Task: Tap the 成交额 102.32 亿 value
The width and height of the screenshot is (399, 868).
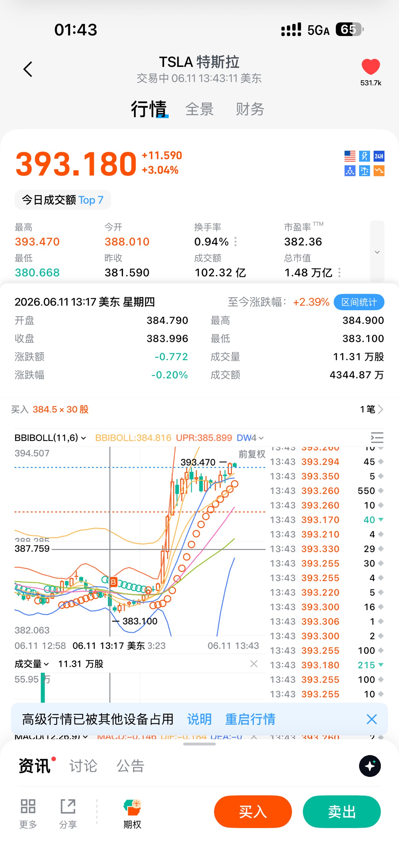Action: (220, 272)
